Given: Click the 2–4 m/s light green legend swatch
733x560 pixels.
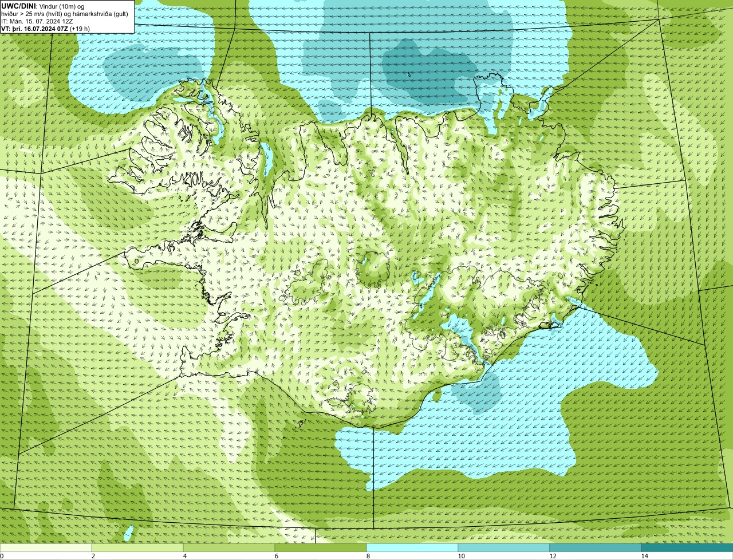Looking at the screenshot, I should 137,547.
